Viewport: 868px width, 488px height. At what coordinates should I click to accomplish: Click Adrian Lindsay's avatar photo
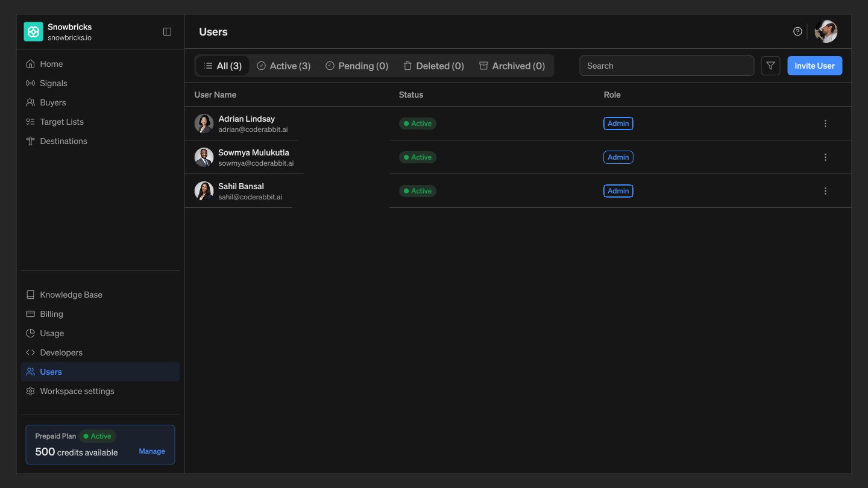[x=204, y=124]
